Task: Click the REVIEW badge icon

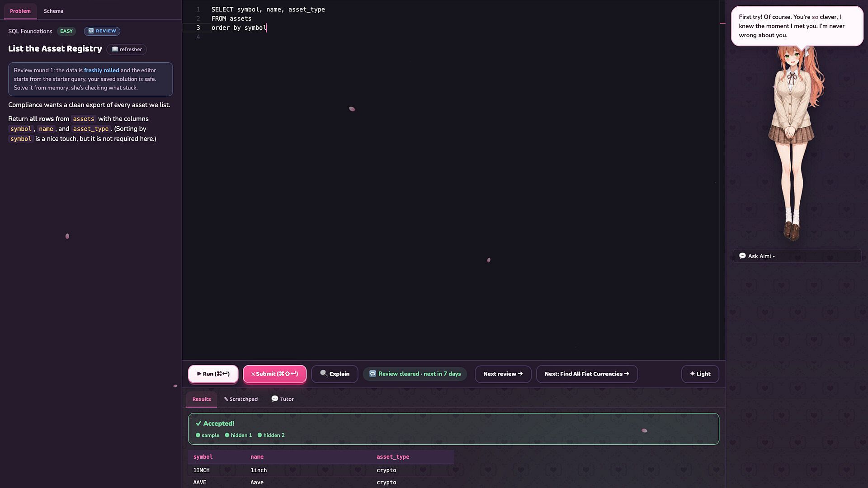Action: [x=91, y=31]
